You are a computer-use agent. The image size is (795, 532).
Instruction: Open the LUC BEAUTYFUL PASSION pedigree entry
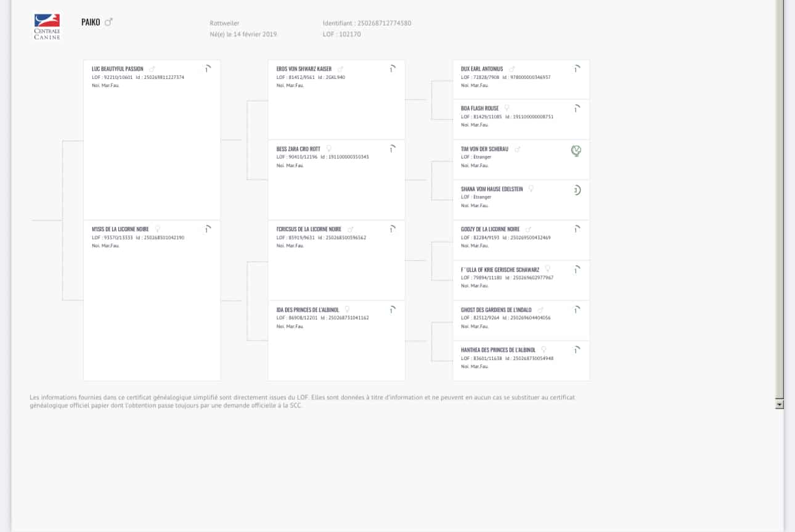(x=118, y=69)
